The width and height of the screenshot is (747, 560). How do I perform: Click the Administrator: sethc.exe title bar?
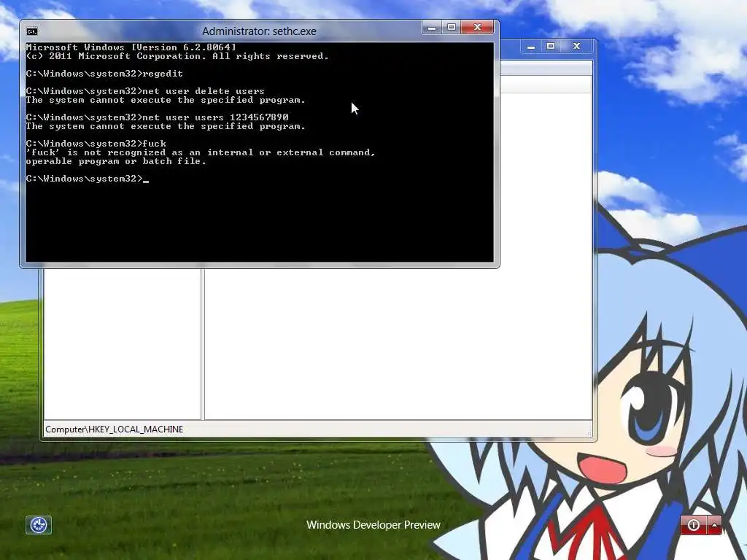pyautogui.click(x=259, y=31)
